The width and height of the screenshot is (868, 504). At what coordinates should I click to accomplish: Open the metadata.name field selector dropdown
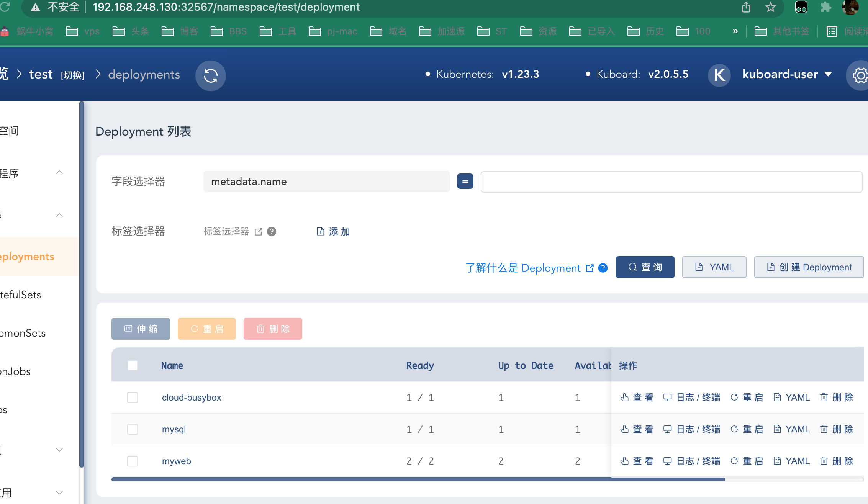click(326, 182)
